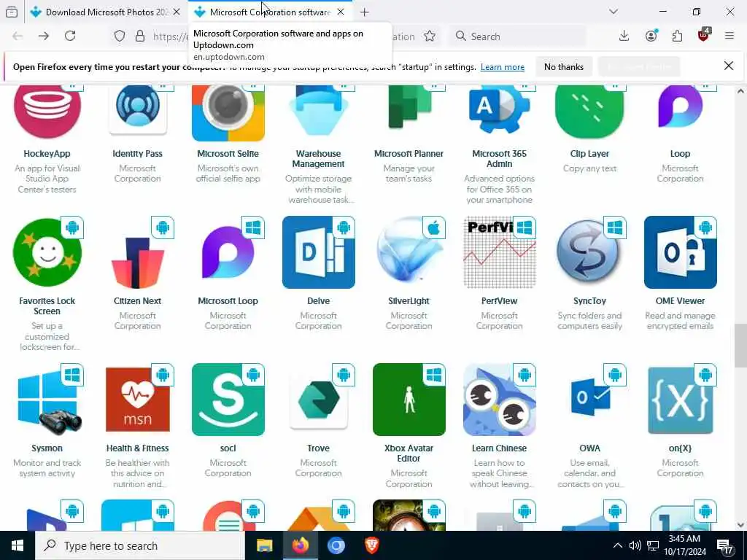Open the HockeyApp app icon
The image size is (747, 560).
coord(47,112)
